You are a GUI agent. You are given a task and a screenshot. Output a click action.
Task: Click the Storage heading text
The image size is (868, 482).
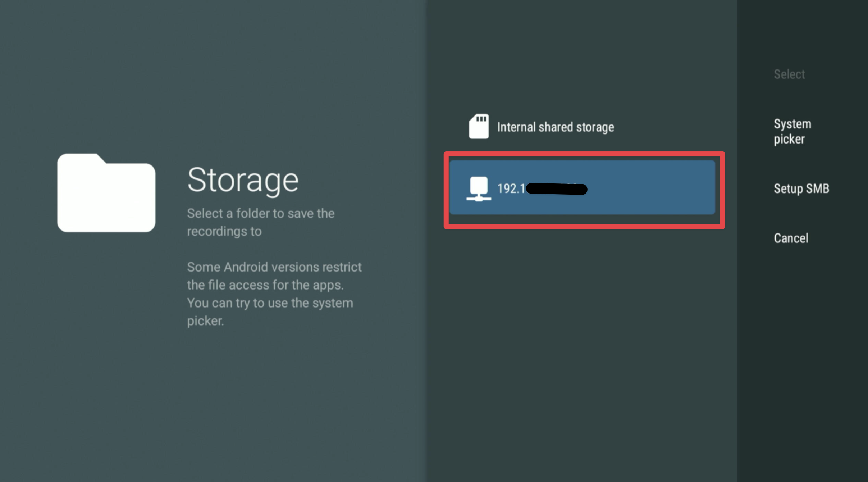click(243, 179)
